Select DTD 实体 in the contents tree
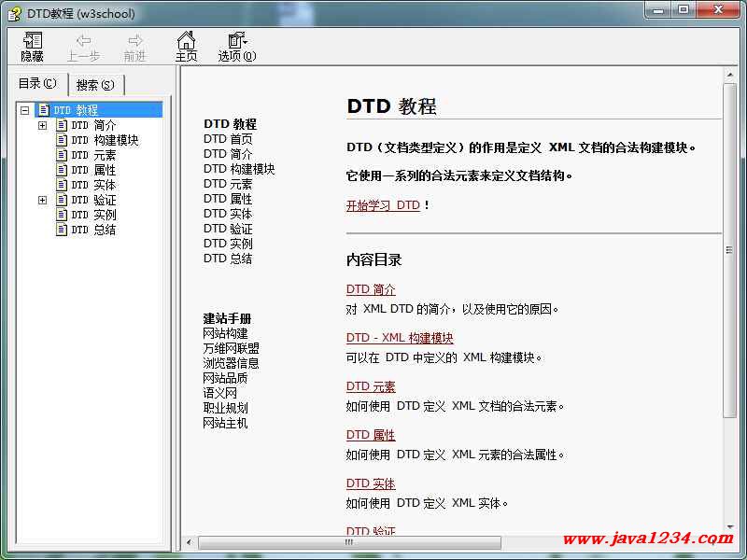This screenshot has width=747, height=560. (93, 184)
